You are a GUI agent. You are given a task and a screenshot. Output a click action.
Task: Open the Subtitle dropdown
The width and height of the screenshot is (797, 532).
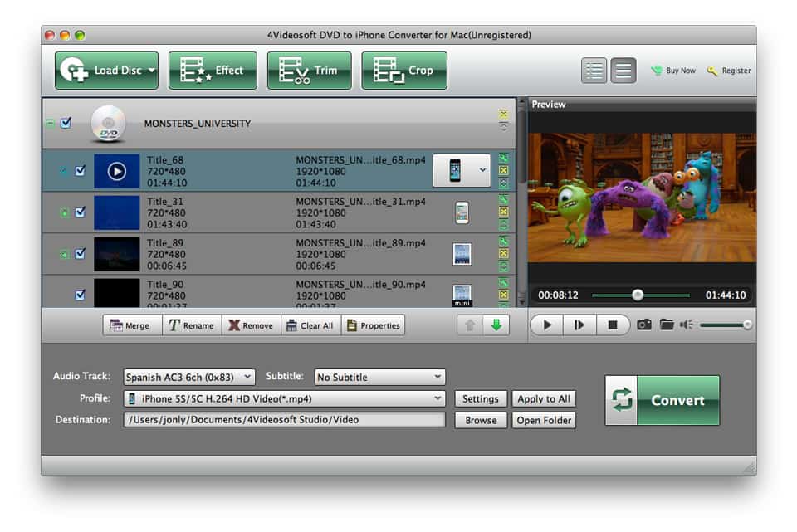pyautogui.click(x=379, y=377)
